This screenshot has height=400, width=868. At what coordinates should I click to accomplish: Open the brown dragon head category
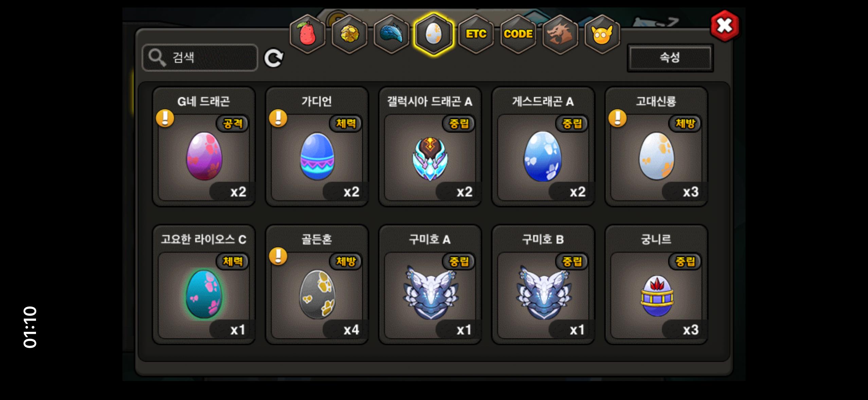pos(560,34)
